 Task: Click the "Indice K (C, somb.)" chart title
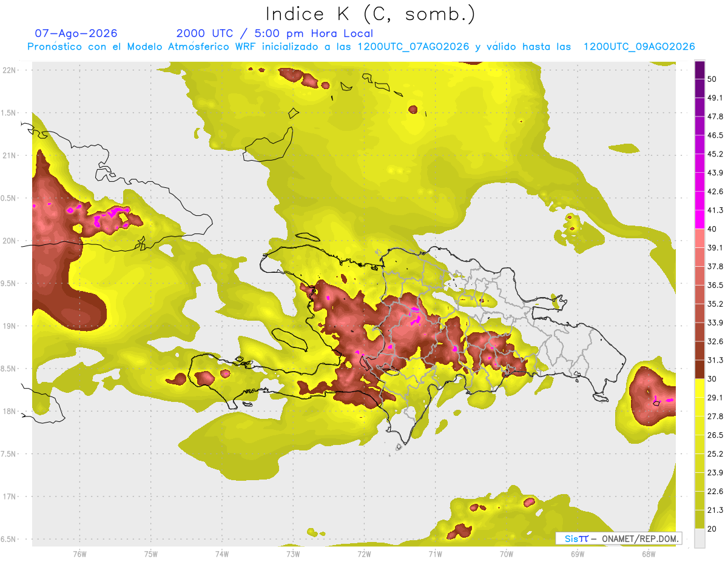(x=371, y=14)
